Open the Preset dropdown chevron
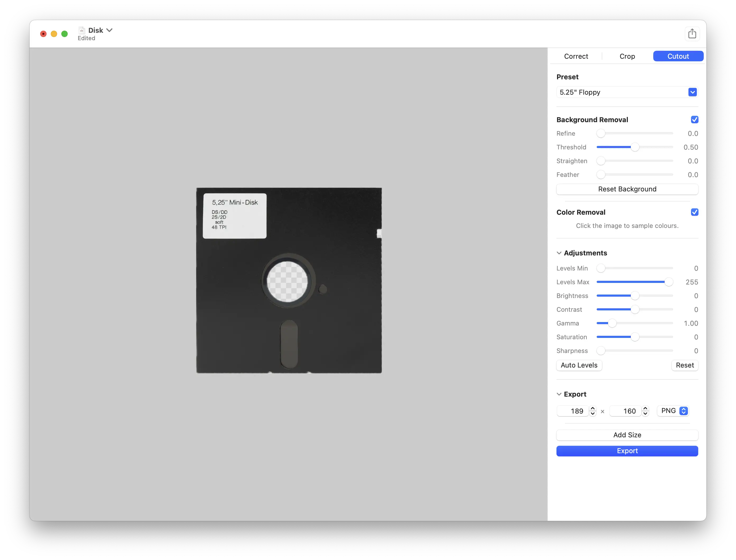 click(x=692, y=92)
